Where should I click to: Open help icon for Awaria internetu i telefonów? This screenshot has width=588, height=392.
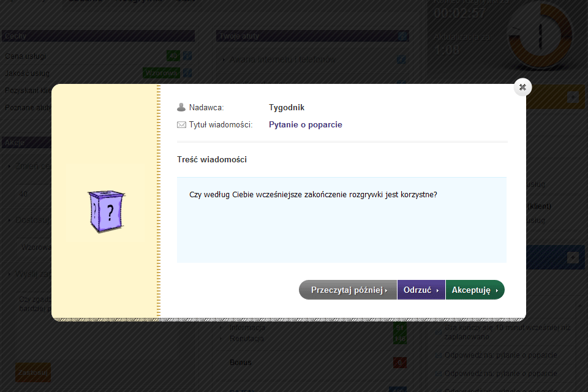point(401,59)
